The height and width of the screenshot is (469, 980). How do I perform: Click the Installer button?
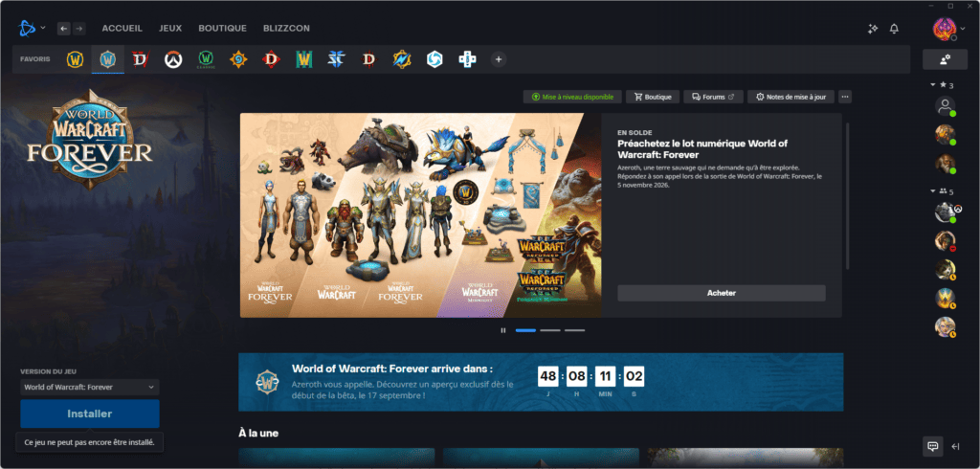pos(89,414)
